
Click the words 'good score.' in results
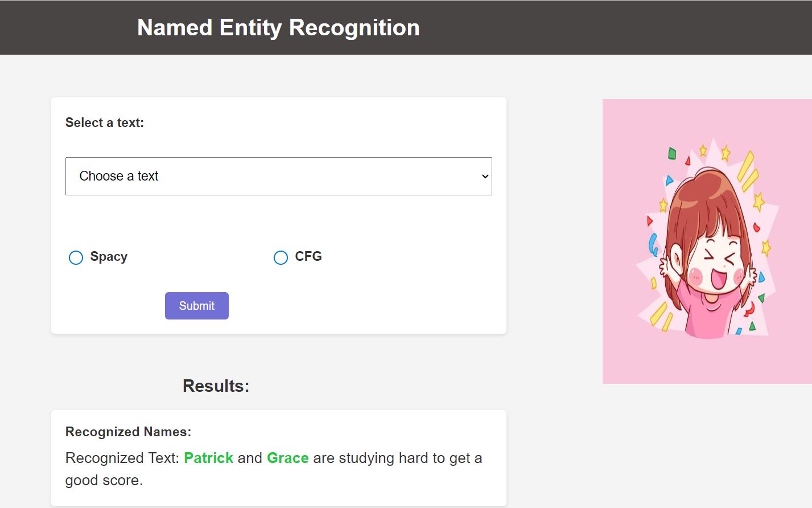[x=104, y=480]
